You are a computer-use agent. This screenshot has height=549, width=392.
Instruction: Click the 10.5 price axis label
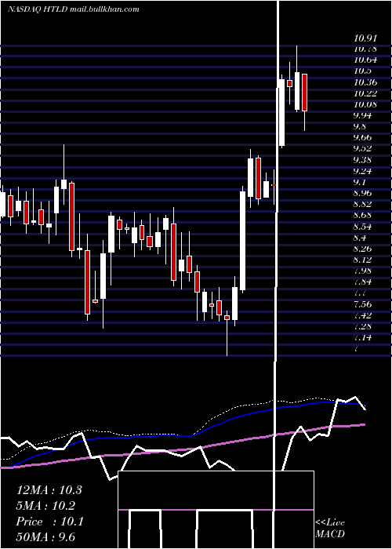pos(362,71)
